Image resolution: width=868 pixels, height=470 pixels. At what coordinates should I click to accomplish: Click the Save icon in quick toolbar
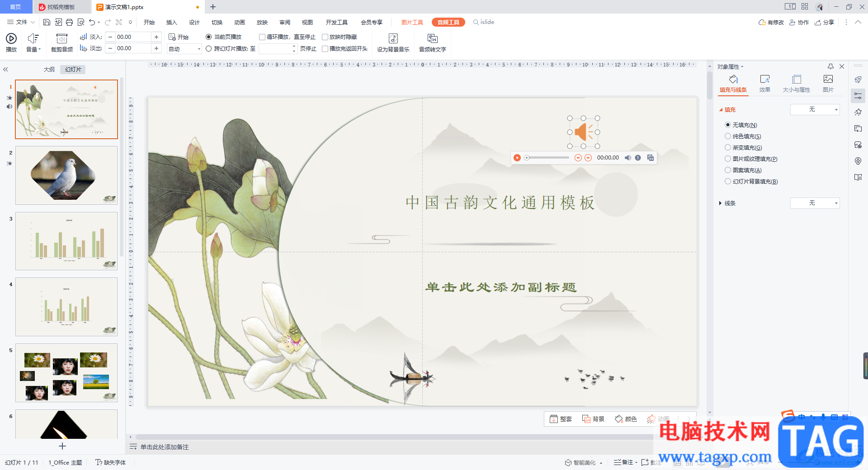[x=47, y=22]
